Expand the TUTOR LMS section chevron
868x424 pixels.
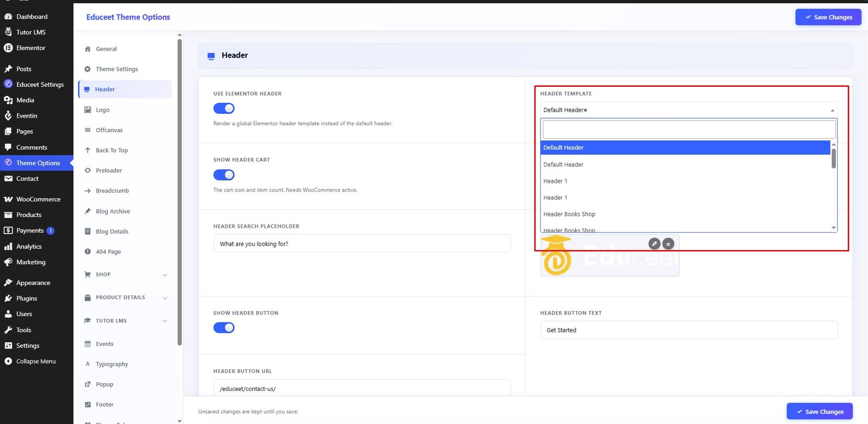click(165, 321)
